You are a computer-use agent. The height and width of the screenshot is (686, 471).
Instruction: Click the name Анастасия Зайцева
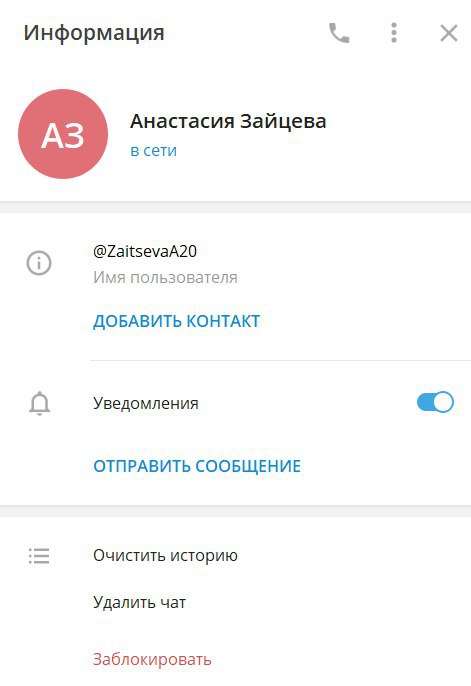tap(228, 121)
